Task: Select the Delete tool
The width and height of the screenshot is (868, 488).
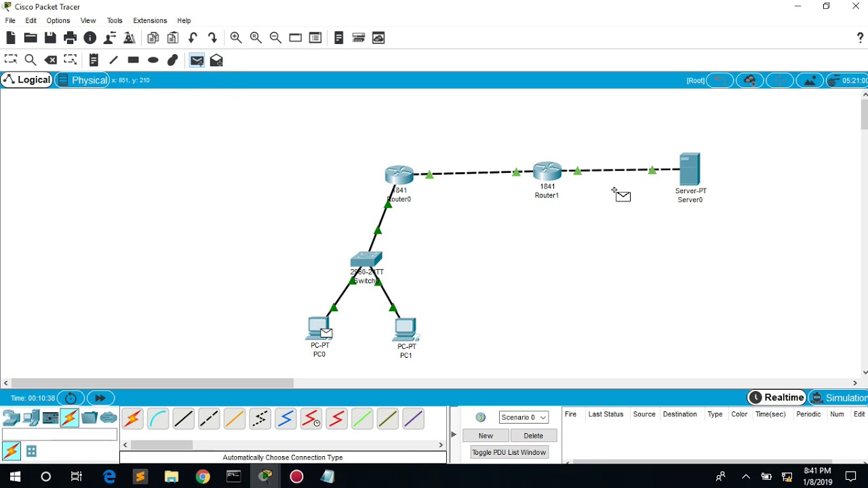Action: 51,60
